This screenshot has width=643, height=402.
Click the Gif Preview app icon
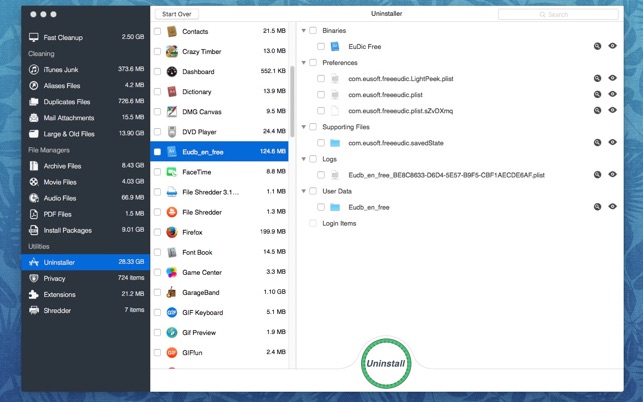coord(172,333)
